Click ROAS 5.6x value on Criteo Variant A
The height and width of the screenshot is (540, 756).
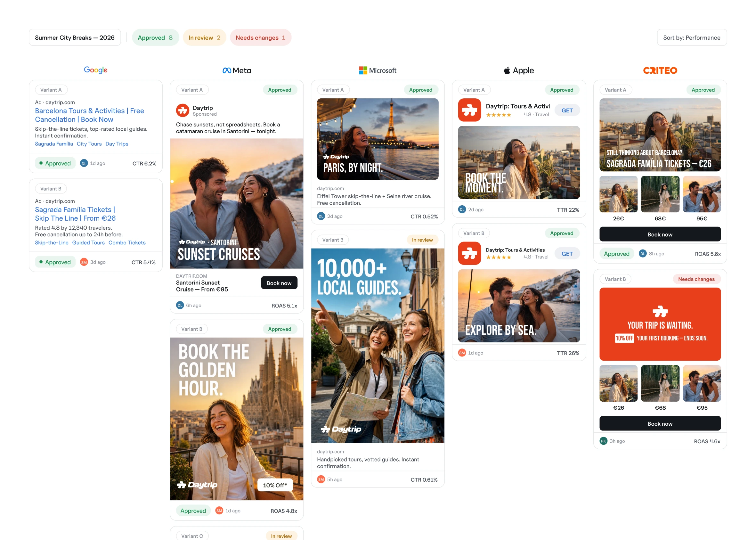click(708, 254)
